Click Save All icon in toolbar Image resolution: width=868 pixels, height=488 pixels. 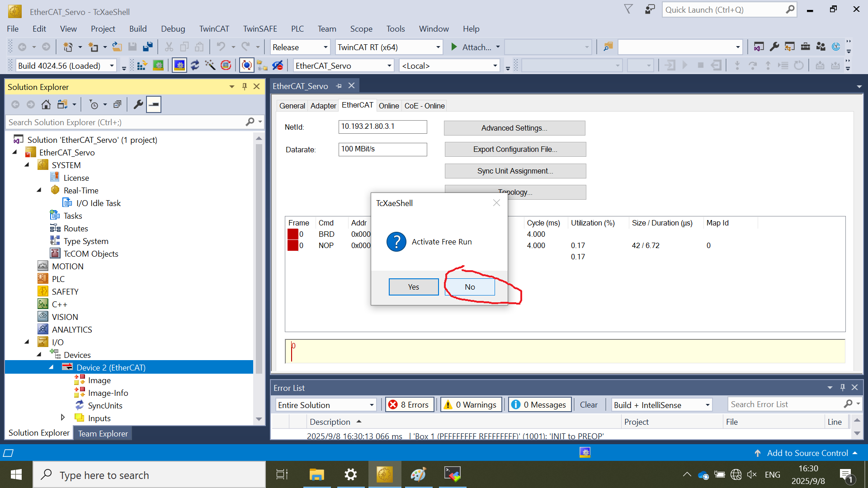148,47
